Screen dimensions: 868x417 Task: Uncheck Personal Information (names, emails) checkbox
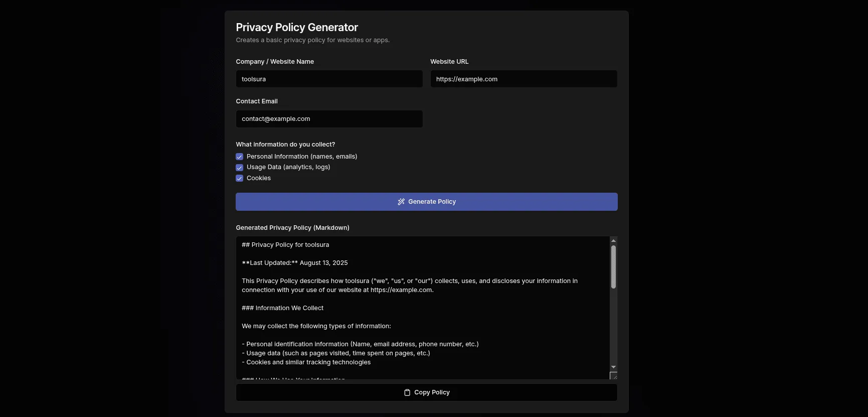tap(239, 157)
